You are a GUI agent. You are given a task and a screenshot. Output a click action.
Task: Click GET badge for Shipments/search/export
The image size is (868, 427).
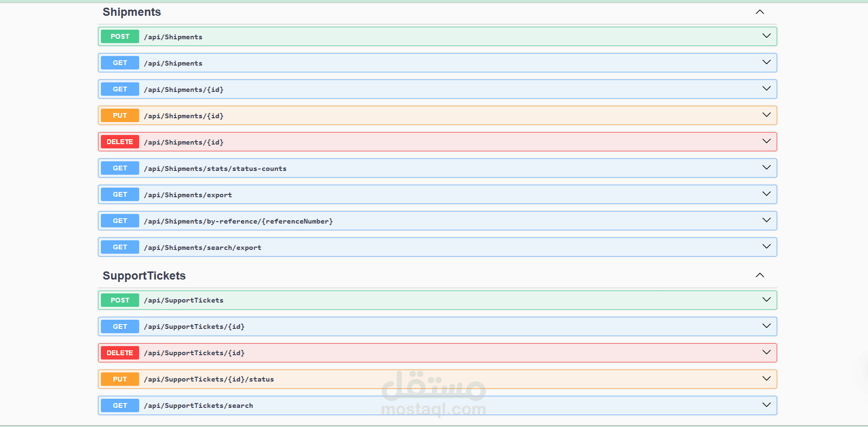pos(120,247)
